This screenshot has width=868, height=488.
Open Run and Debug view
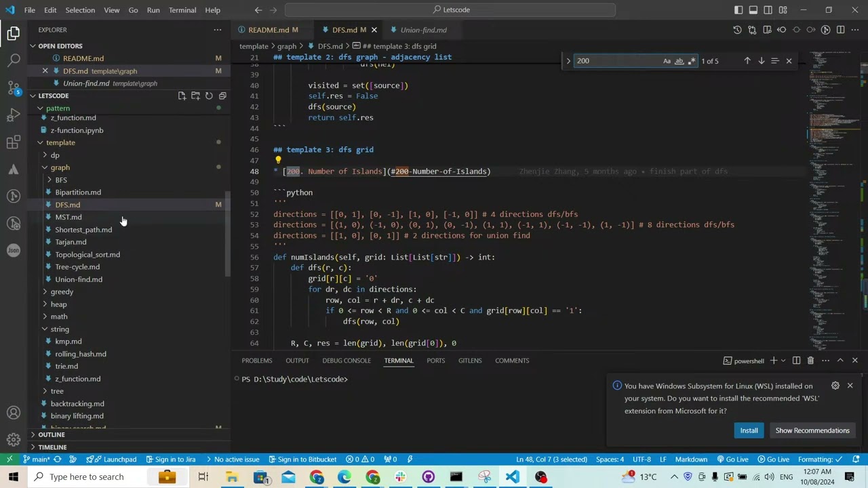14,115
